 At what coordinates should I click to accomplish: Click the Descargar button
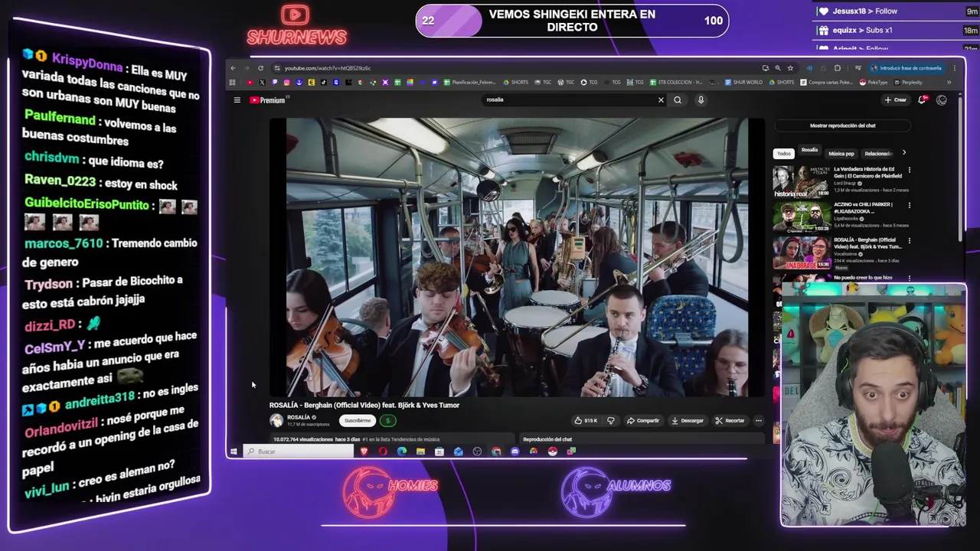688,421
